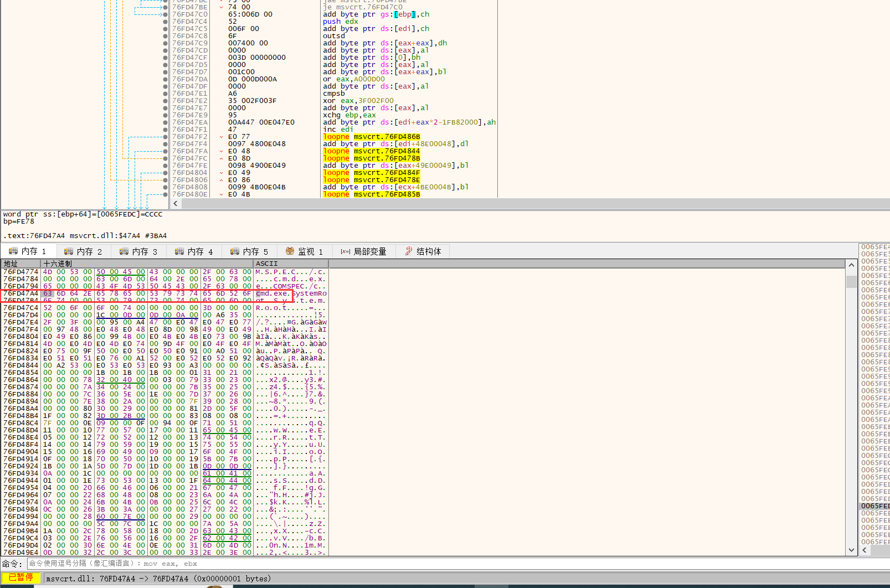Toggle breakpoint dot at address 76FD47E1

click(165, 94)
